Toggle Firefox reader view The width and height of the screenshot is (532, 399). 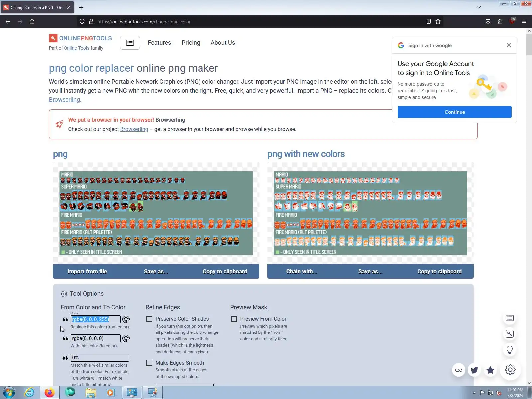pyautogui.click(x=428, y=22)
